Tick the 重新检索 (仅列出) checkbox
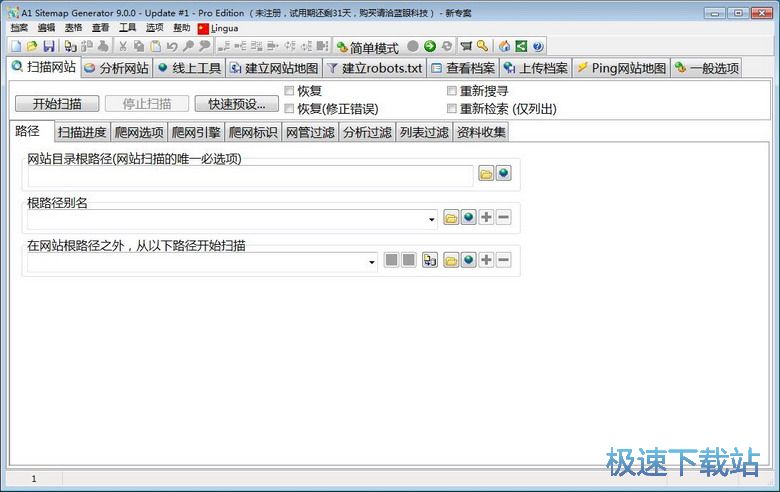 (x=452, y=108)
